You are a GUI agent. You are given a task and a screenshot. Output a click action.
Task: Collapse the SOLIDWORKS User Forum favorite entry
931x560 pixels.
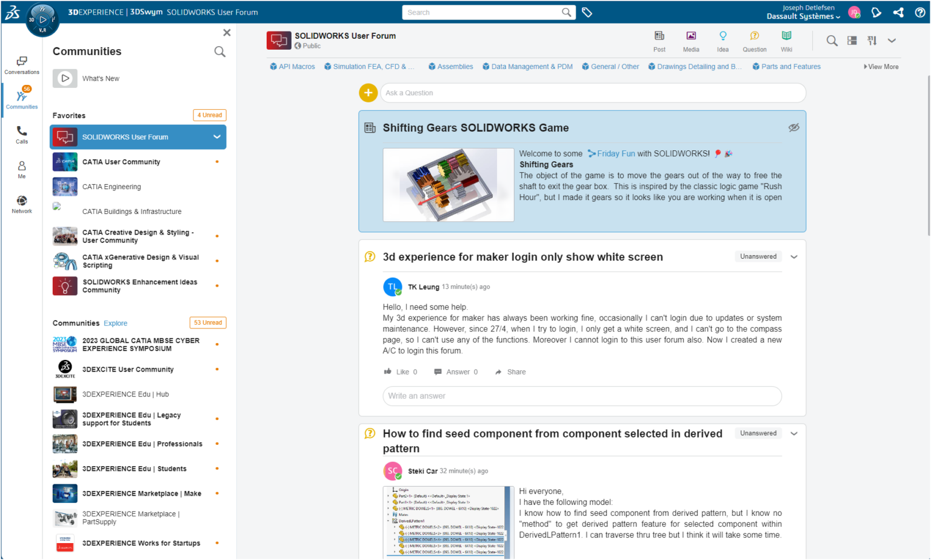pos(216,137)
